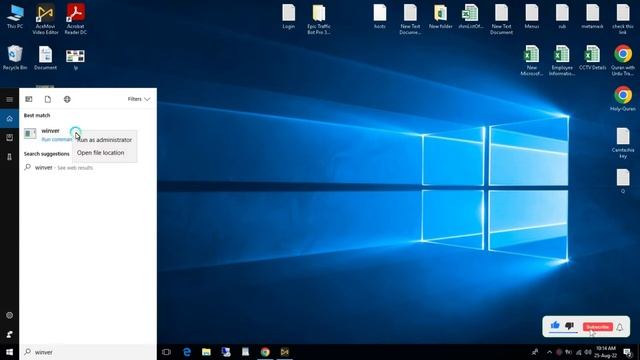Open Task View on the taskbar

coord(166,352)
